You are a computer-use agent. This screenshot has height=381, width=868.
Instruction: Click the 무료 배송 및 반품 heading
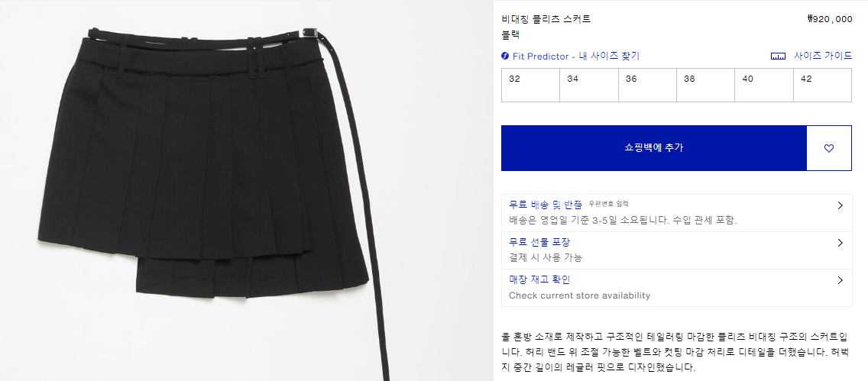point(546,205)
